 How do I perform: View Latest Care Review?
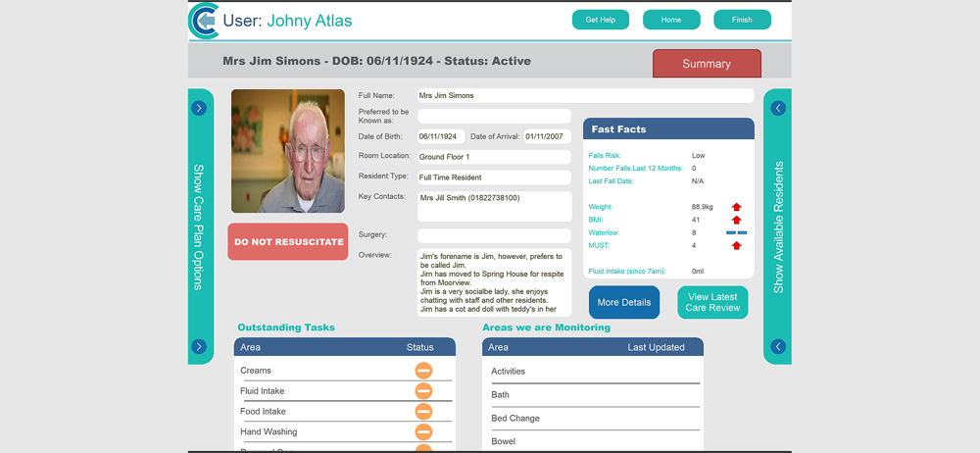pos(712,302)
